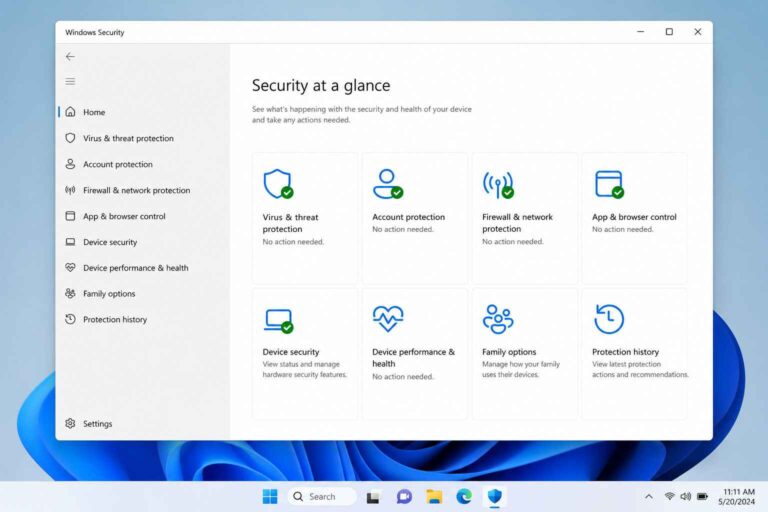Image resolution: width=768 pixels, height=512 pixels.
Task: Click 'No action needed.' under Device performance & health card
Action: [403, 377]
